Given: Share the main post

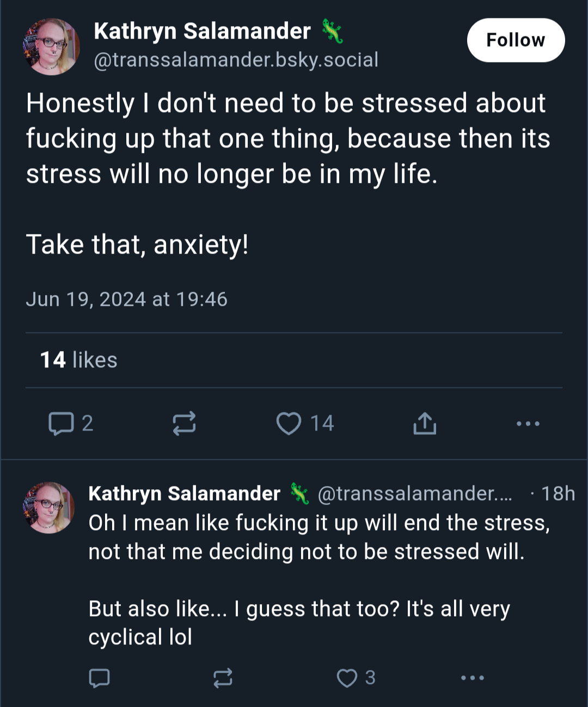Looking at the screenshot, I should point(425,423).
